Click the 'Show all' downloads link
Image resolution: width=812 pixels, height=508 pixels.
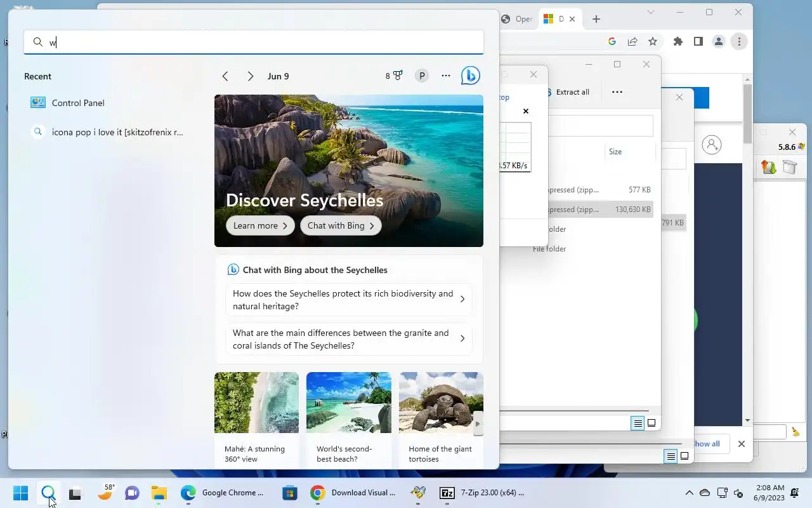pos(707,444)
